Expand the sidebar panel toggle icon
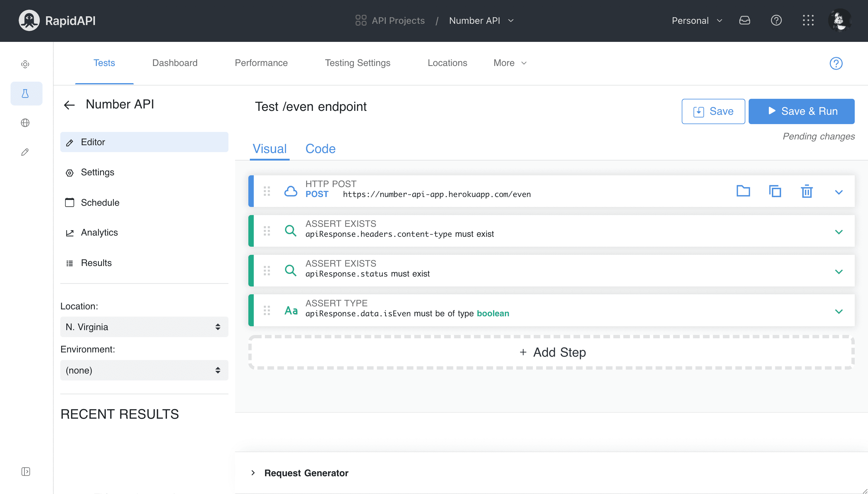Screen dimensions: 868x494 (x=25, y=471)
